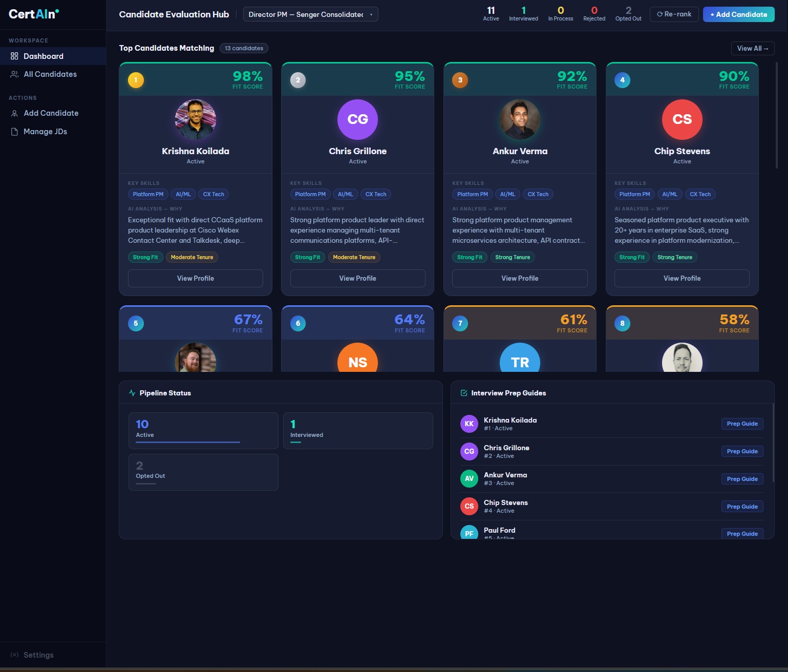View Profile for Ankur Verma

[520, 278]
